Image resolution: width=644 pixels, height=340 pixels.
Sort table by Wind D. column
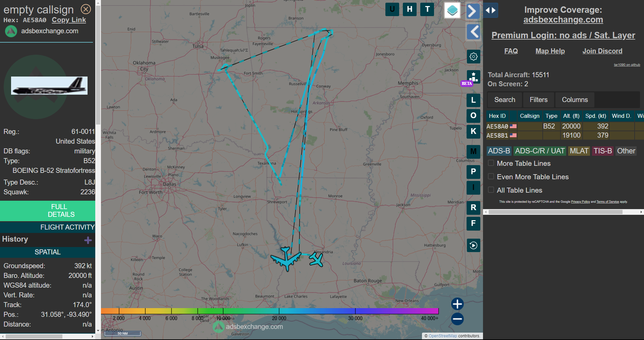click(x=621, y=116)
